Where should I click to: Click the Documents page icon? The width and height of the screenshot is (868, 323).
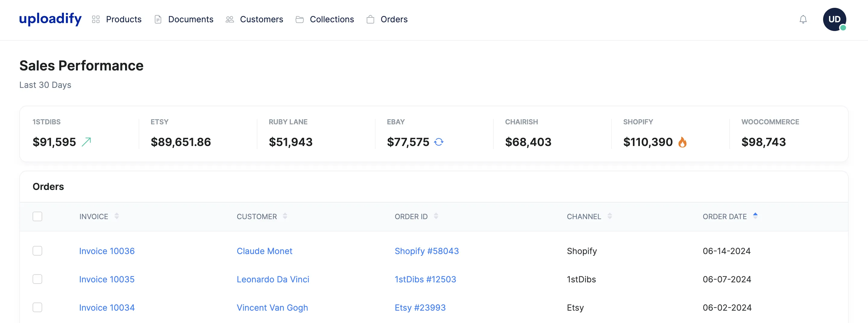pyautogui.click(x=158, y=20)
